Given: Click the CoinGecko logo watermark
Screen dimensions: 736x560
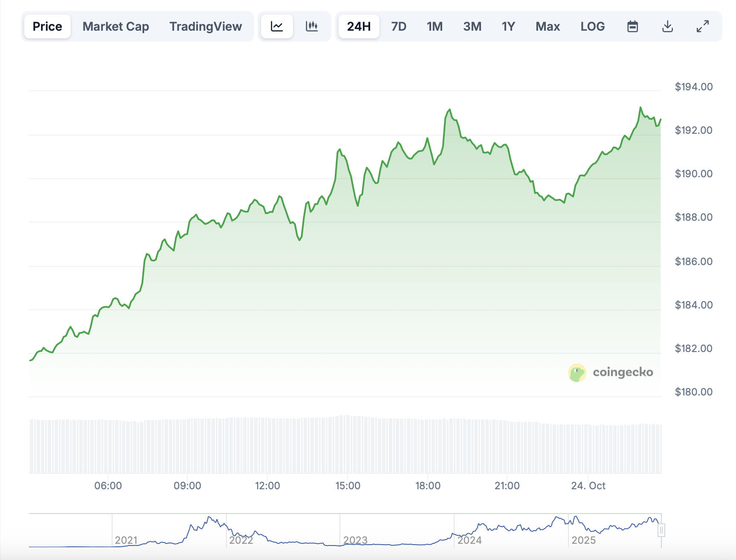Looking at the screenshot, I should (611, 372).
